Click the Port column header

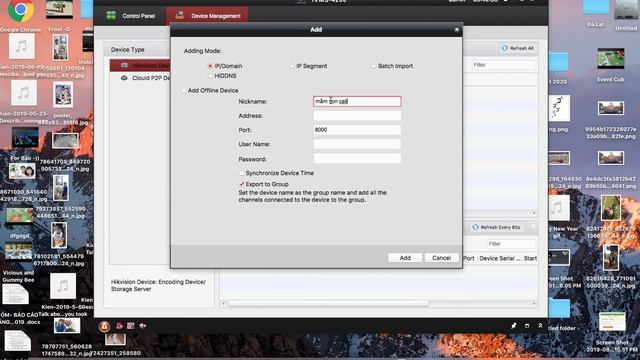(x=469, y=258)
